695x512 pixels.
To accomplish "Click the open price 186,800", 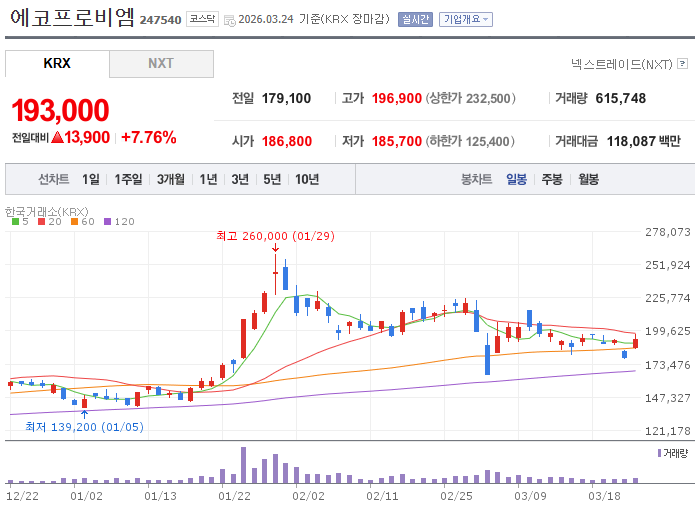I will 287,141.
